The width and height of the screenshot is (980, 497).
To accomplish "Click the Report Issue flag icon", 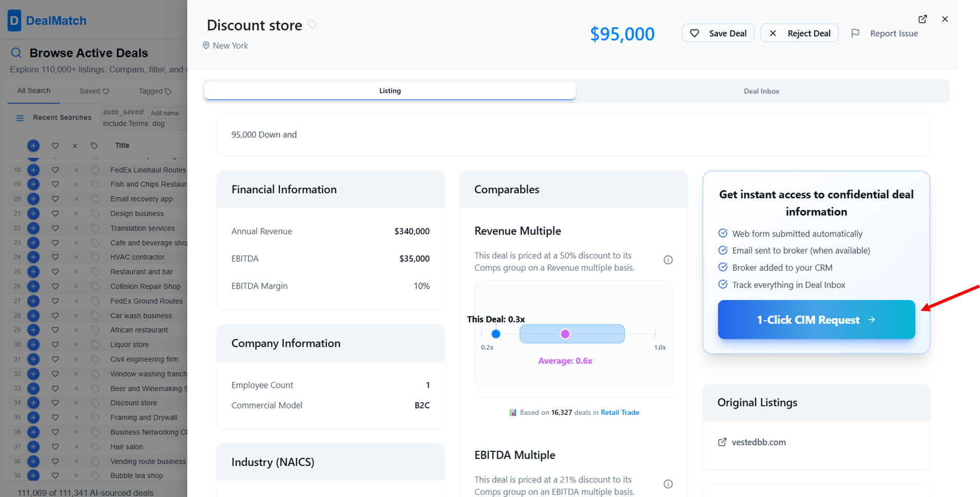I will pyautogui.click(x=855, y=33).
